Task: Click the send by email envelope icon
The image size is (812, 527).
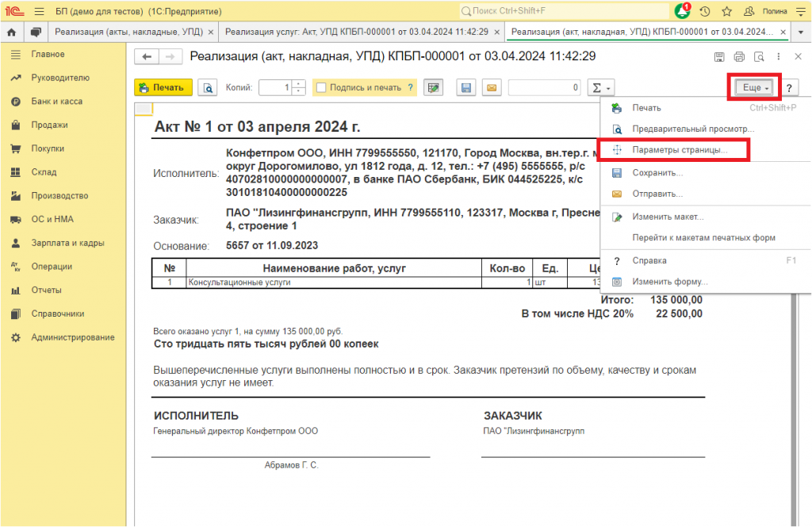Action: 492,87
